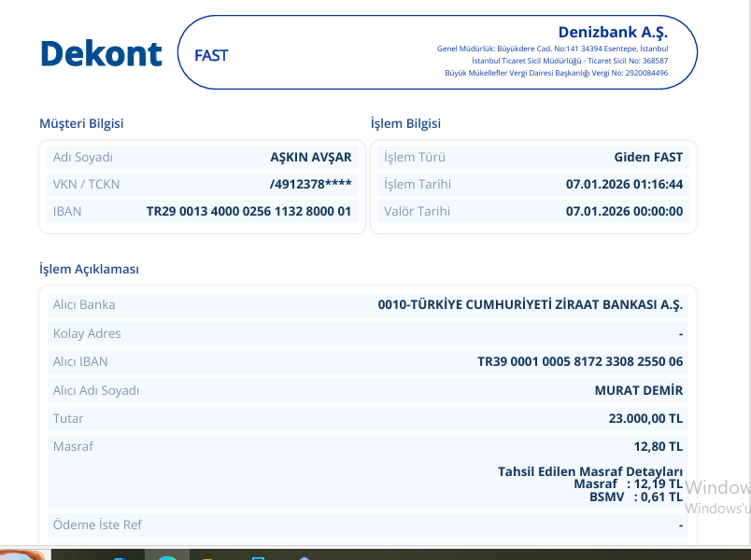Click the Tahsil Edilen Masraf Detayları text
The height and width of the screenshot is (560, 751).
(590, 471)
